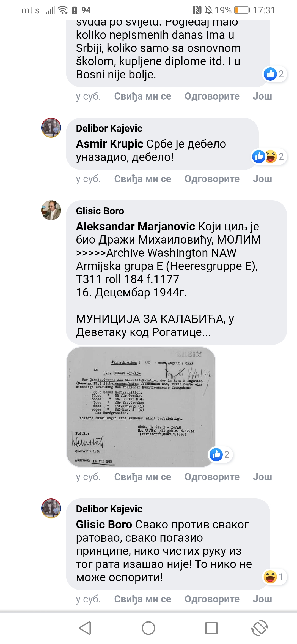Open tagged name Asmir Krupic

109,144
